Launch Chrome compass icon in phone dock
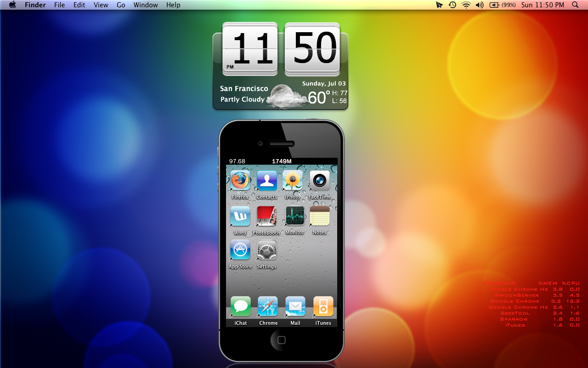This screenshot has height=368, width=588. (268, 306)
